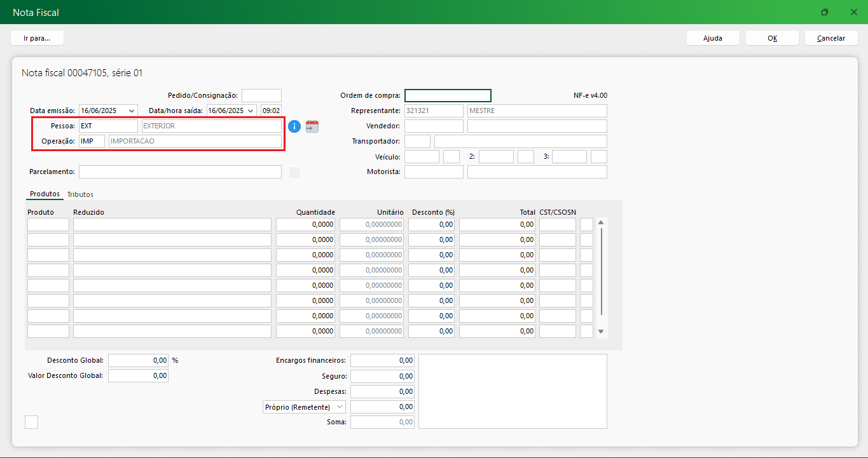Click the Ir para... button

(x=37, y=38)
